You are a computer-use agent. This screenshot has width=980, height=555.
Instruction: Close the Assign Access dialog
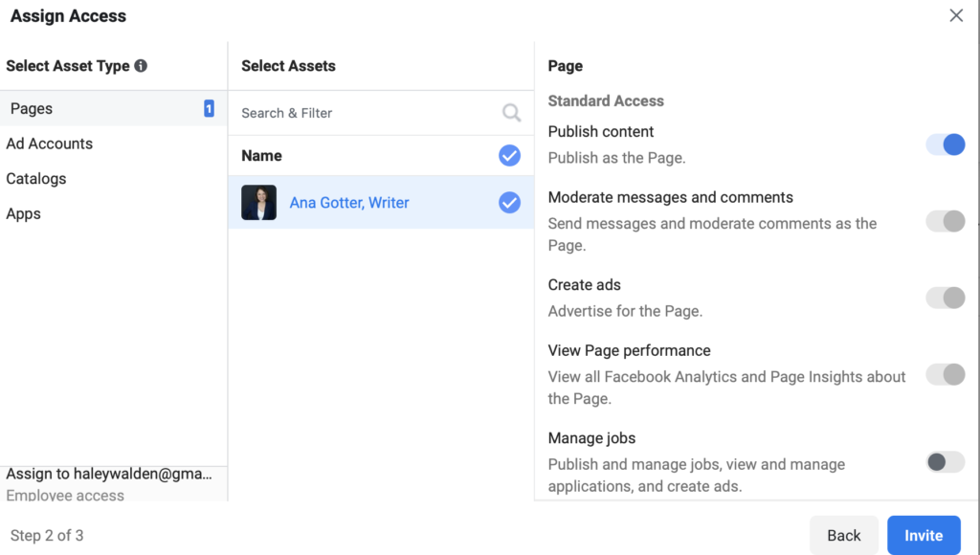(956, 16)
